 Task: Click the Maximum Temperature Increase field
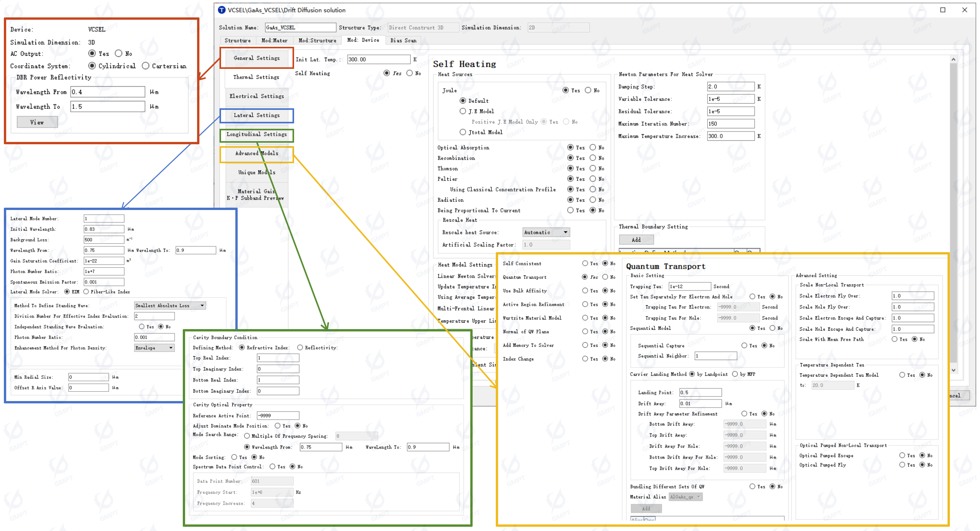(x=731, y=136)
